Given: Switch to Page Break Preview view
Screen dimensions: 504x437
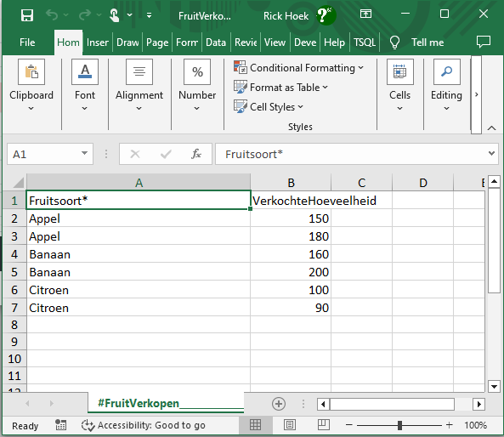Looking at the screenshot, I should pos(324,425).
